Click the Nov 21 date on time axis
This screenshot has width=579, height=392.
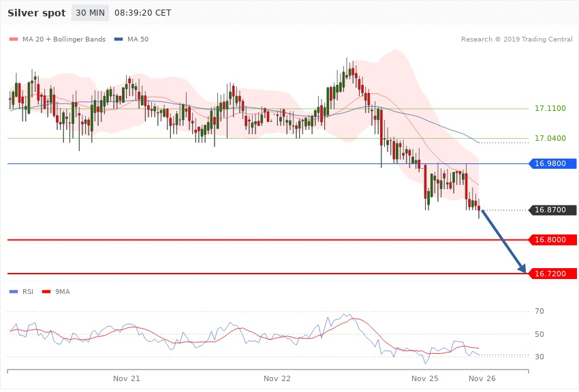127,378
